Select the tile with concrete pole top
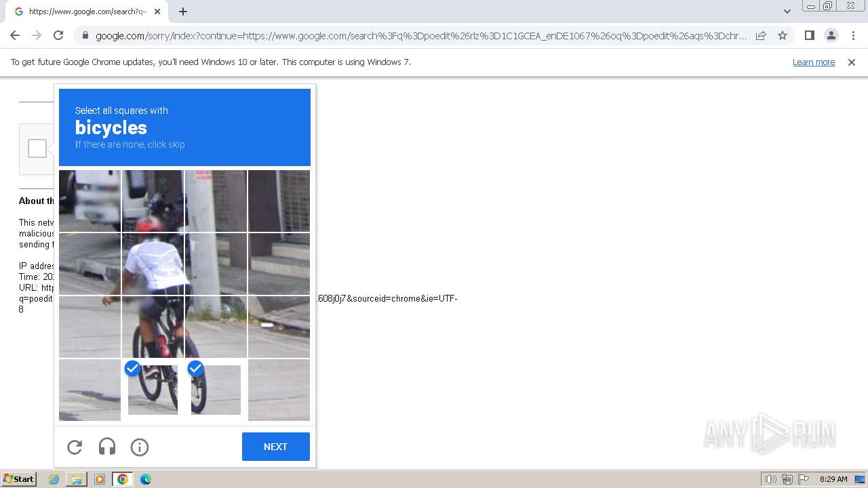Viewport: 868px width, 488px height. pos(216,201)
